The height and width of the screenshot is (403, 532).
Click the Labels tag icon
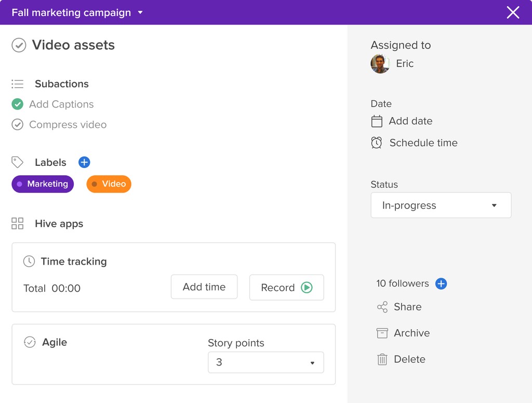17,162
